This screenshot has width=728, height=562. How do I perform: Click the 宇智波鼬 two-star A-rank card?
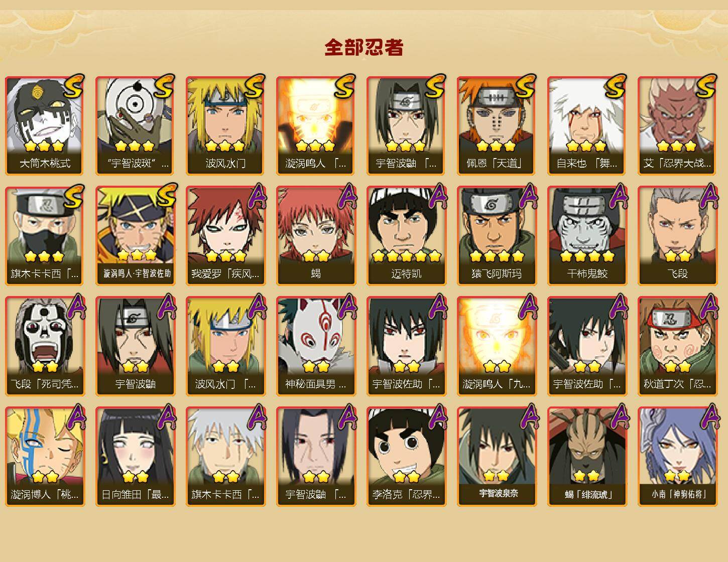point(135,346)
